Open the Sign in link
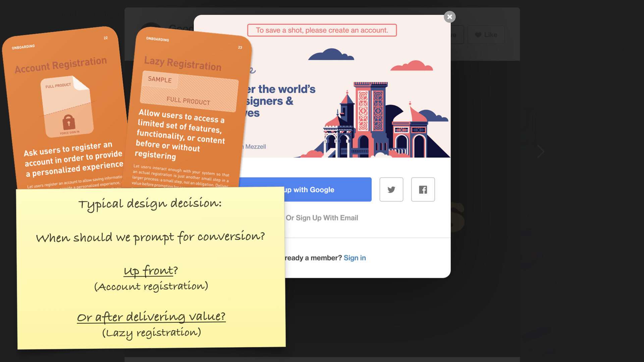The height and width of the screenshot is (362, 644). point(355,258)
